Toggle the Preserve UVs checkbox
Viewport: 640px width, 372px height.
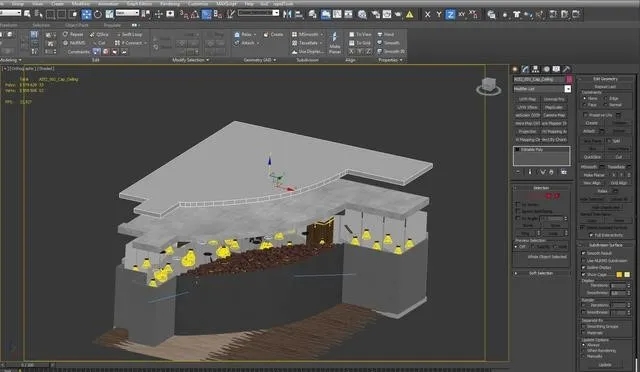pos(585,115)
